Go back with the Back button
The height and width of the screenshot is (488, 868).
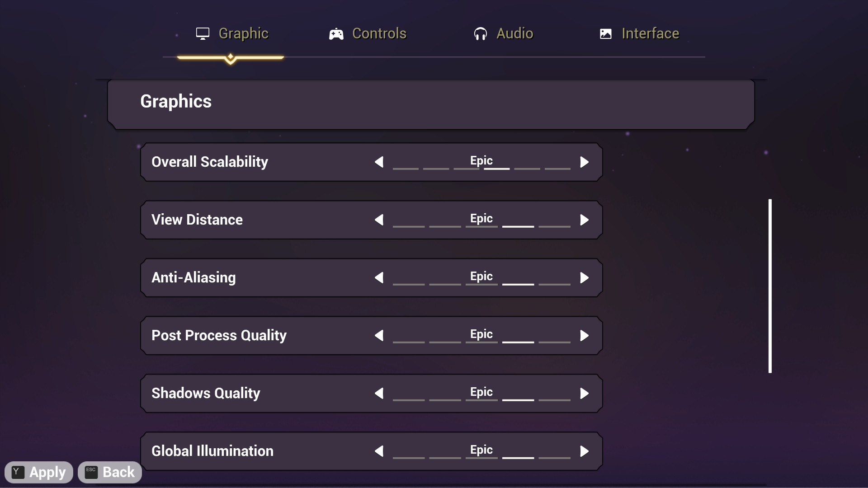[110, 472]
